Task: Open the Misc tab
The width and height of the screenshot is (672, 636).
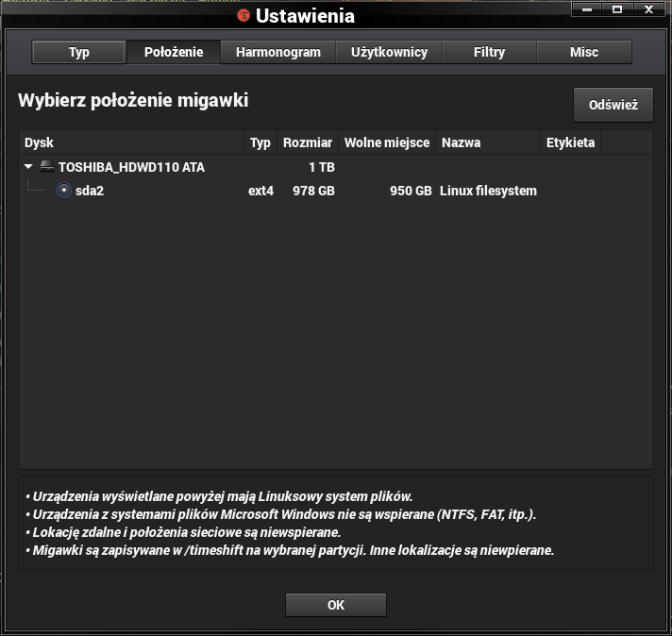Action: (x=583, y=52)
